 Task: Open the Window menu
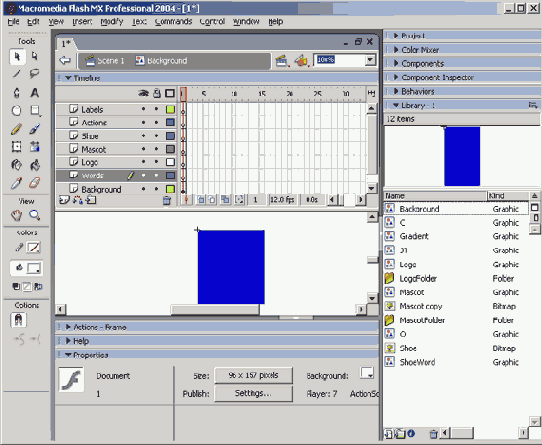246,21
